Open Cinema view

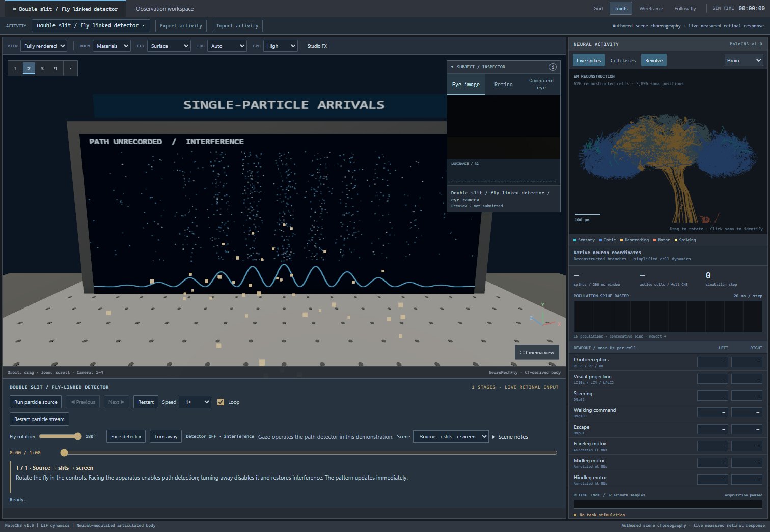click(537, 352)
